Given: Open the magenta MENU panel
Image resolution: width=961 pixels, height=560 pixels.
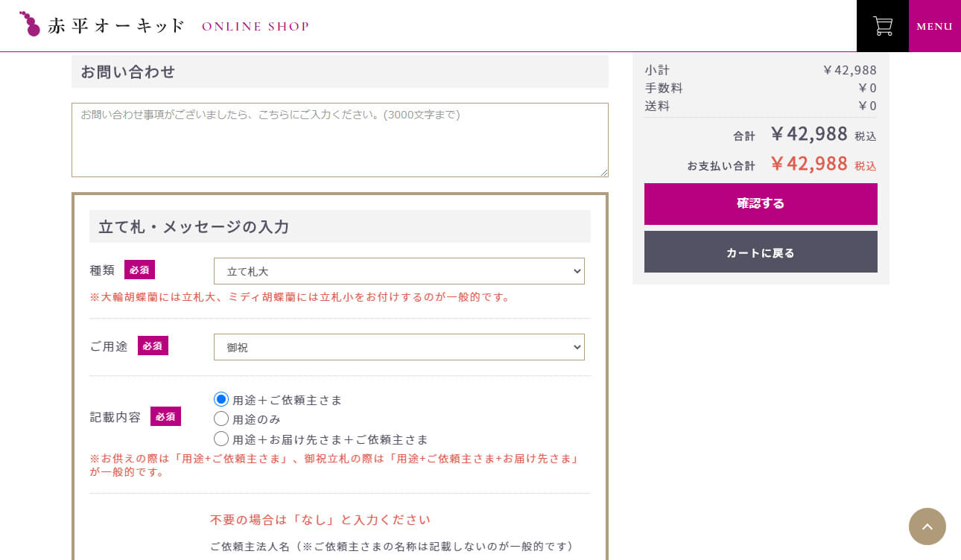Looking at the screenshot, I should point(935,26).
